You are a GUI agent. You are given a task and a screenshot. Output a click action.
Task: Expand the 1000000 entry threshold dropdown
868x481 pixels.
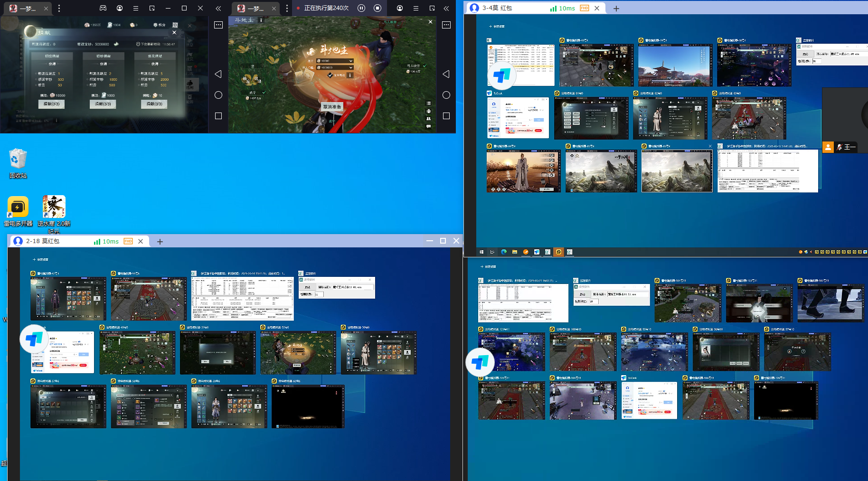pyautogui.click(x=351, y=67)
